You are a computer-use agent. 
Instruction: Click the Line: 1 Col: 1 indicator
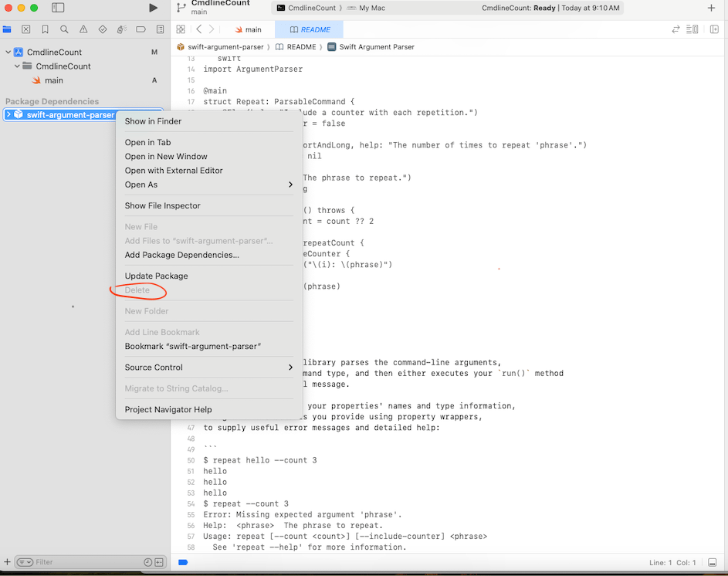click(x=672, y=563)
